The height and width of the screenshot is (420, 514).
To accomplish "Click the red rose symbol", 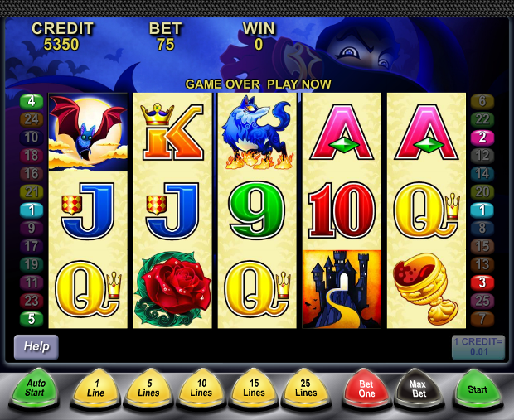I will click(172, 289).
